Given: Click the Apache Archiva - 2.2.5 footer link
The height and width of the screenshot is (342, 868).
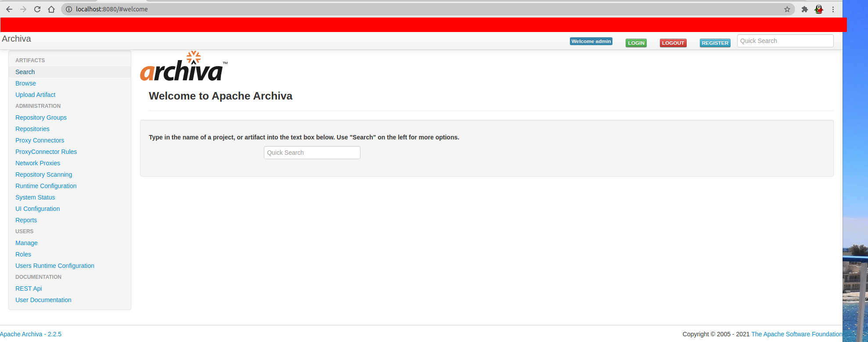Looking at the screenshot, I should (31, 334).
